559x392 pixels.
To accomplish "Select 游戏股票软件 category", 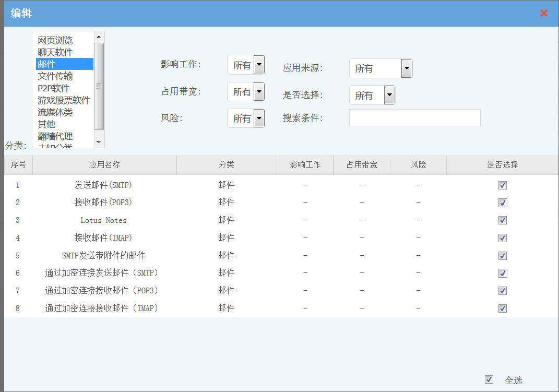I will [x=64, y=100].
